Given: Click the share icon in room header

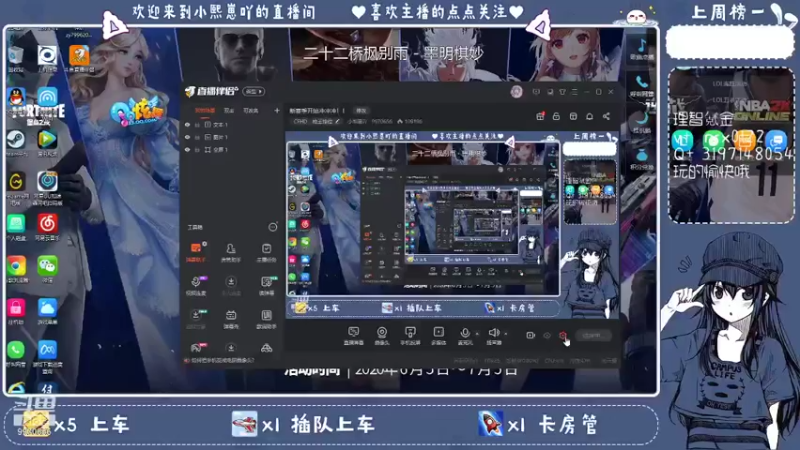Looking at the screenshot, I should [606, 116].
